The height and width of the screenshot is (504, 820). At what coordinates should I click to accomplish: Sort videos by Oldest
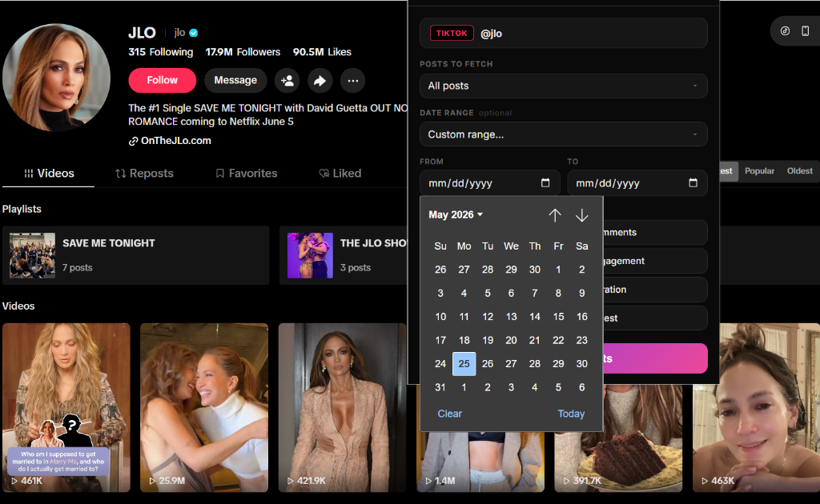point(800,170)
